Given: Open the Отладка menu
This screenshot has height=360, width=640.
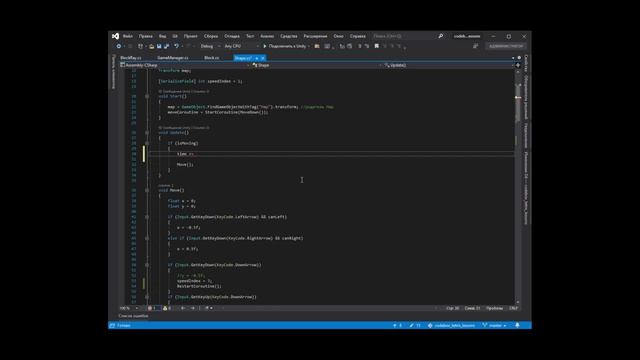Looking at the screenshot, I should pos(232,36).
